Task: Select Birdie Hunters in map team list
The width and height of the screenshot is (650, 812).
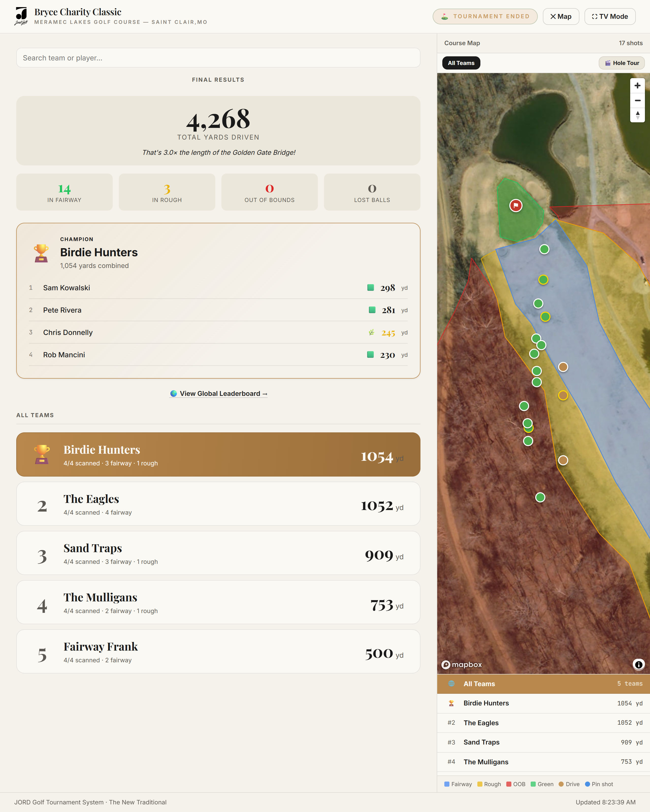Action: pos(543,703)
